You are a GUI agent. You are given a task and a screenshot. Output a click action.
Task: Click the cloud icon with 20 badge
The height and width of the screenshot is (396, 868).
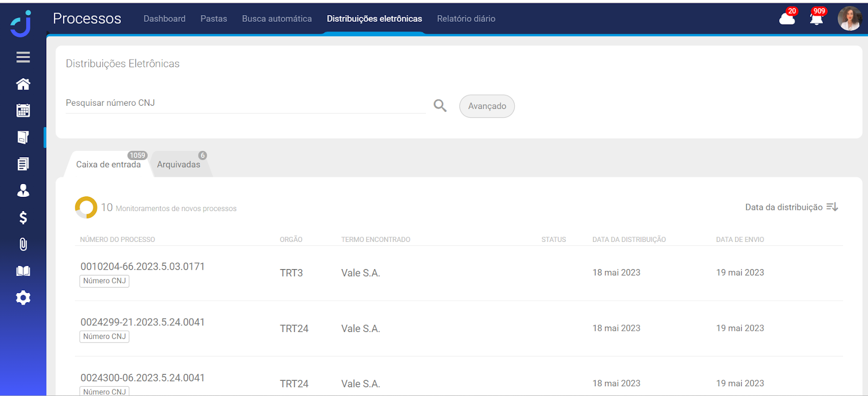[787, 19]
